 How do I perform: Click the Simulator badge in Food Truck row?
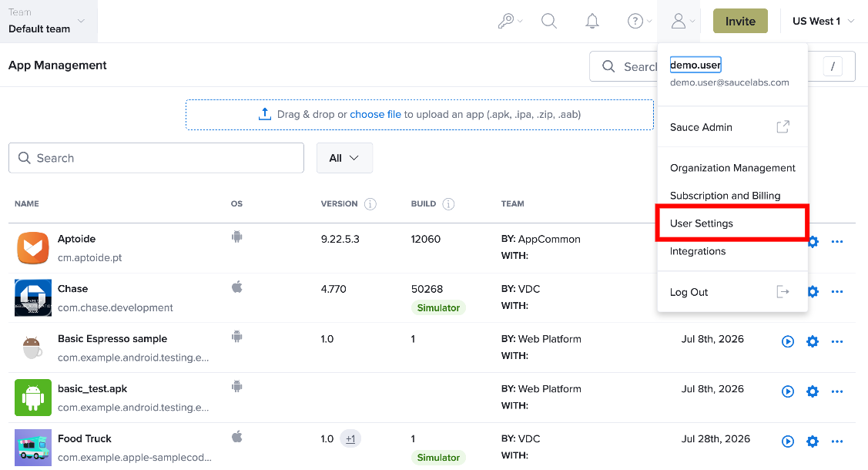tap(438, 457)
